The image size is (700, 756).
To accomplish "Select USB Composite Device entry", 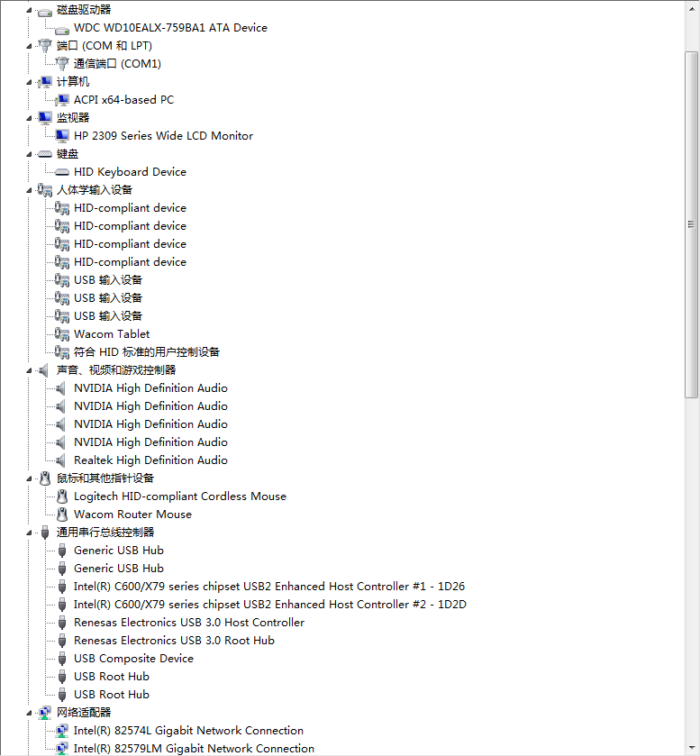I will (x=133, y=659).
